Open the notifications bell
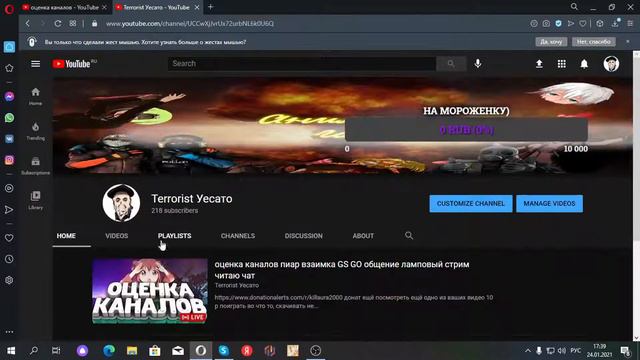The image size is (640, 360). [584, 64]
